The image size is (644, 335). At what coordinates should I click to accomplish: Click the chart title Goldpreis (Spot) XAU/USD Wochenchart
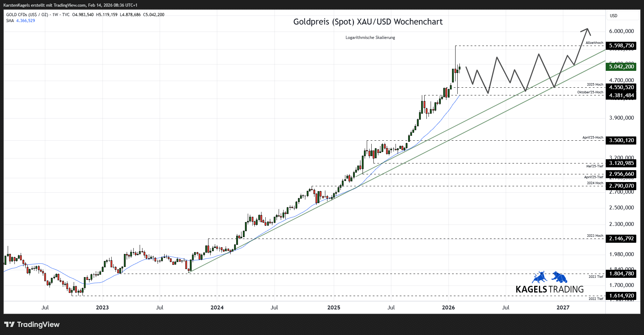tap(368, 22)
